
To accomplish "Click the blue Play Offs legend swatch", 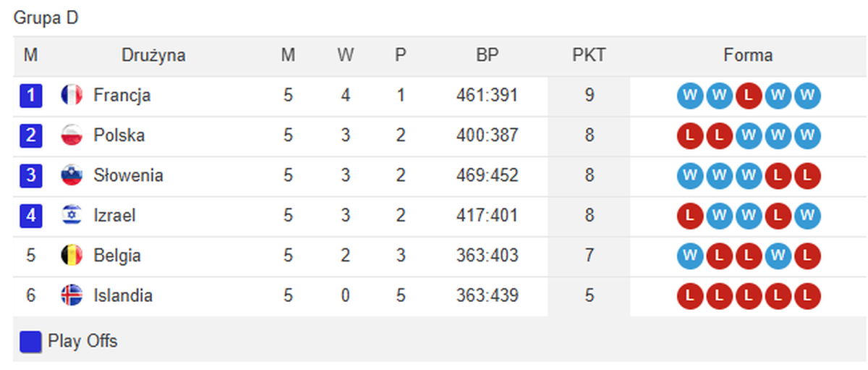I will coord(30,342).
